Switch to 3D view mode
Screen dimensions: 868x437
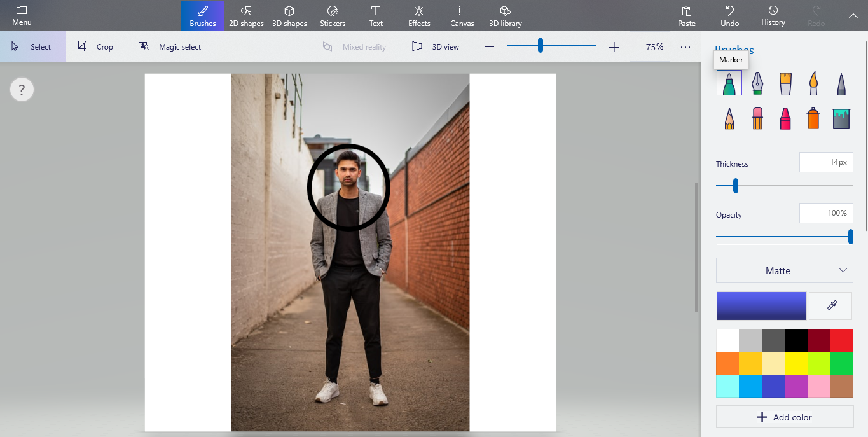click(435, 46)
